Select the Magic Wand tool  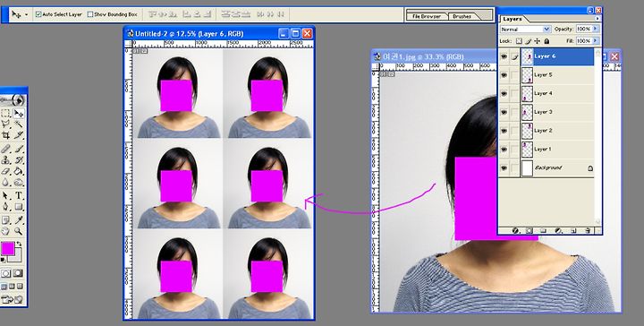tap(19, 124)
